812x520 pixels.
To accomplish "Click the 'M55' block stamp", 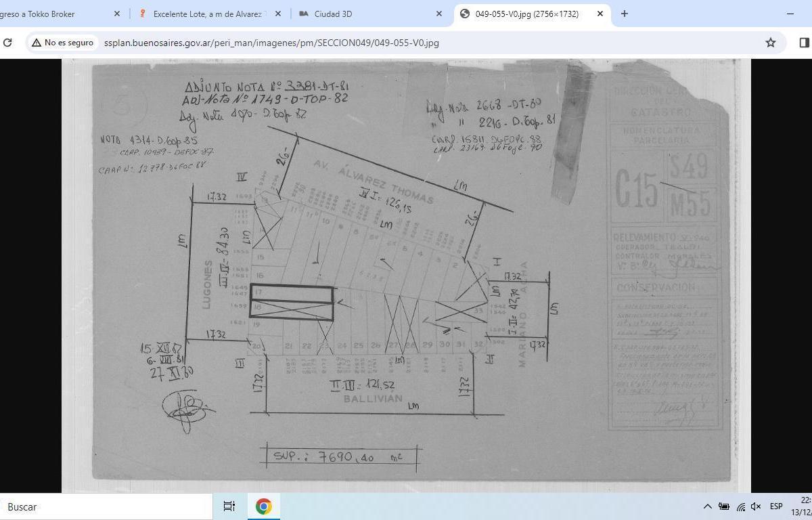I will coord(690,204).
